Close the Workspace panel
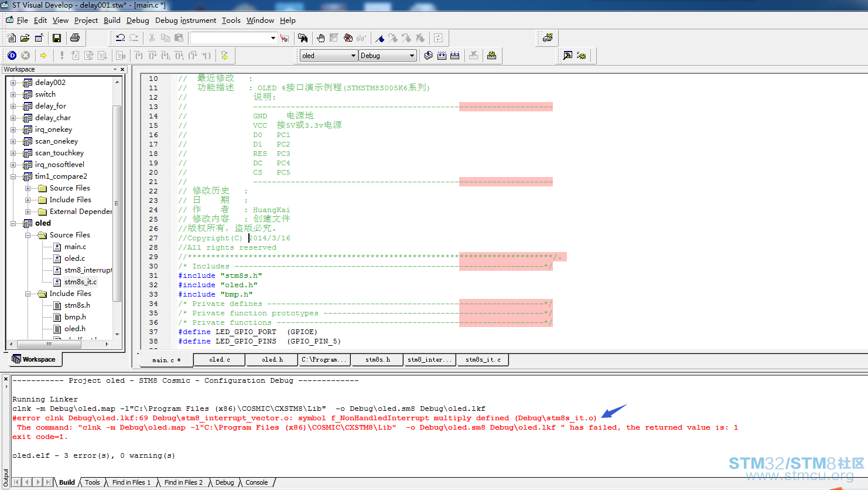Viewport: 868px width, 490px height. (x=122, y=69)
